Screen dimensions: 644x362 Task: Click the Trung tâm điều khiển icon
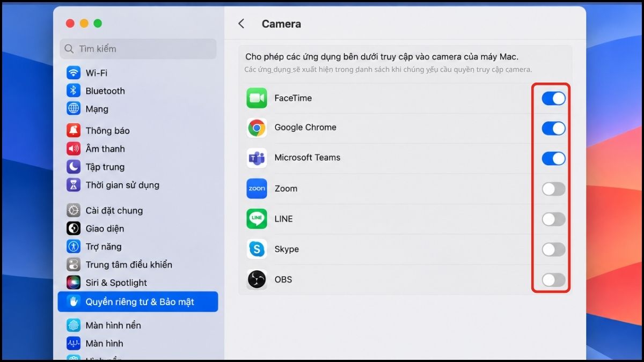(74, 264)
